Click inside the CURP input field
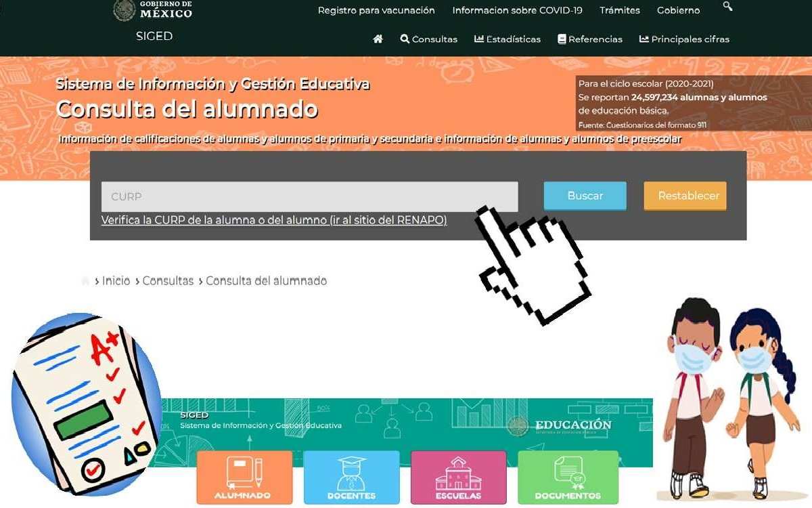Image resolution: width=812 pixels, height=508 pixels. pos(309,196)
